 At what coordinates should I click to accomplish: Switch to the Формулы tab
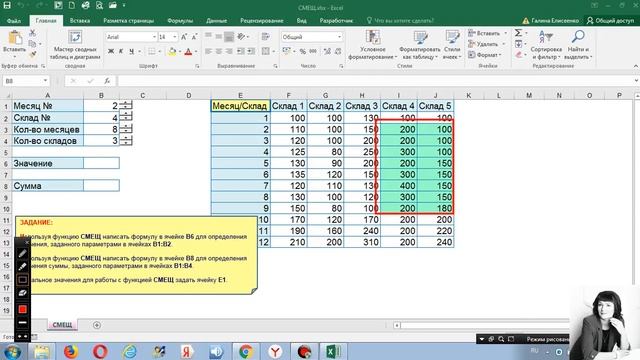tap(180, 20)
